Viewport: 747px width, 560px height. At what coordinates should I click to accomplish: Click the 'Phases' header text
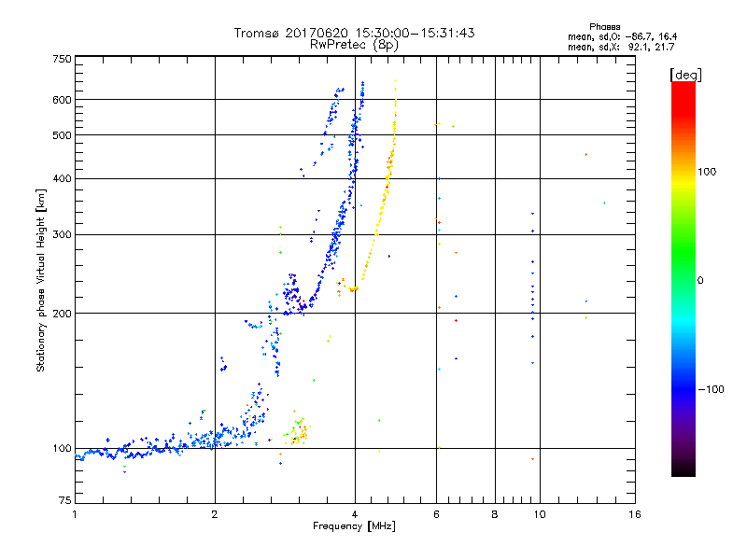coord(604,27)
